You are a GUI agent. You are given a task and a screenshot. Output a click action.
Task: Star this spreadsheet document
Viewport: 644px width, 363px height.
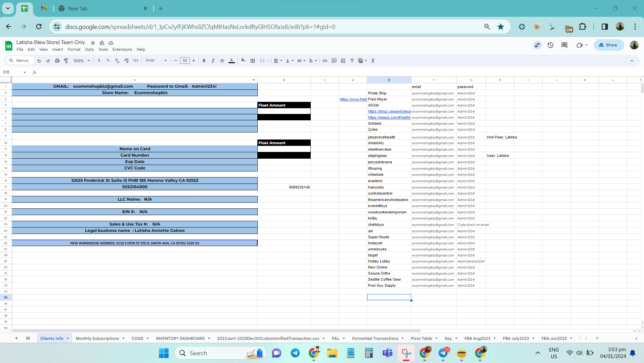click(x=93, y=43)
